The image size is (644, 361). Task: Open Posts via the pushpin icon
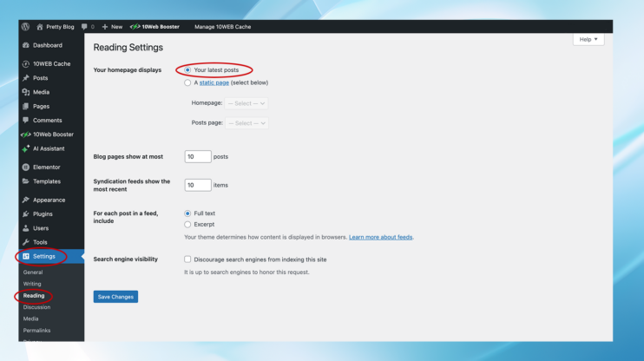click(26, 78)
